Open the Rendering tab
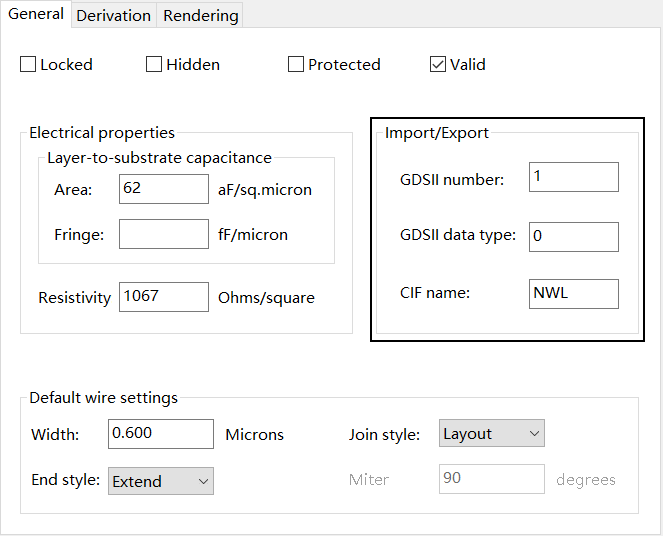This screenshot has width=663, height=536. (x=200, y=15)
